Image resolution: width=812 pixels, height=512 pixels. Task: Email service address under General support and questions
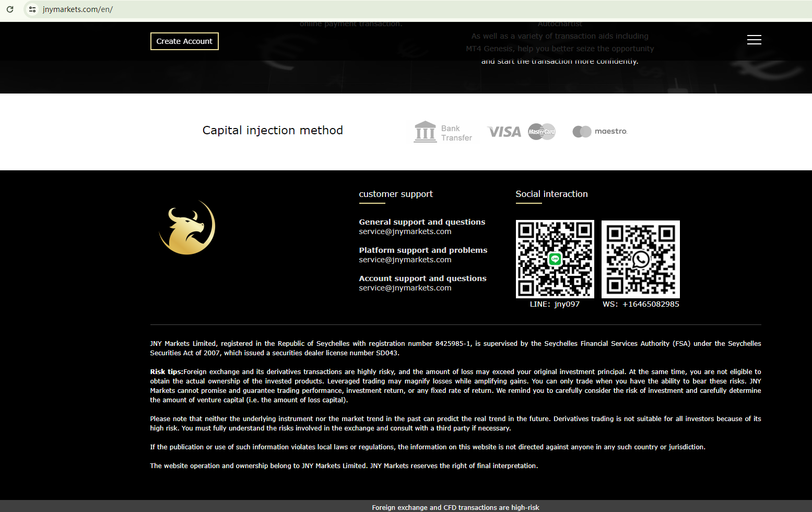click(405, 231)
